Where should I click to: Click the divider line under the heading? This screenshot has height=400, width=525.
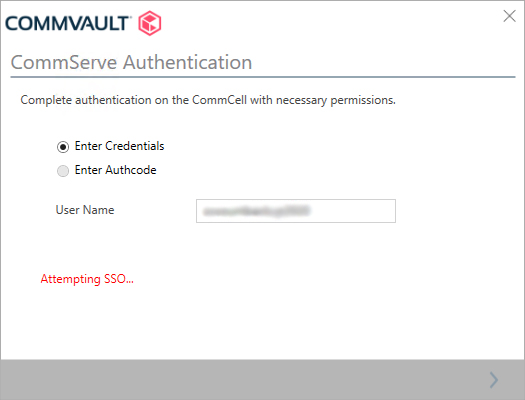(263, 77)
